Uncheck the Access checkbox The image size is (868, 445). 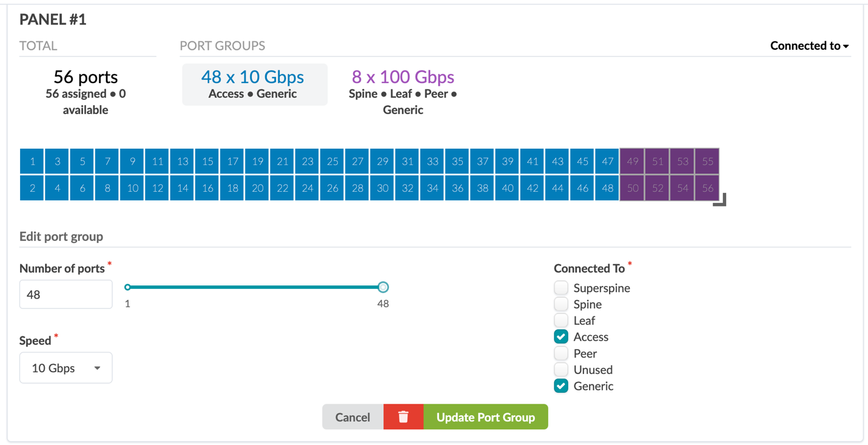pyautogui.click(x=561, y=337)
